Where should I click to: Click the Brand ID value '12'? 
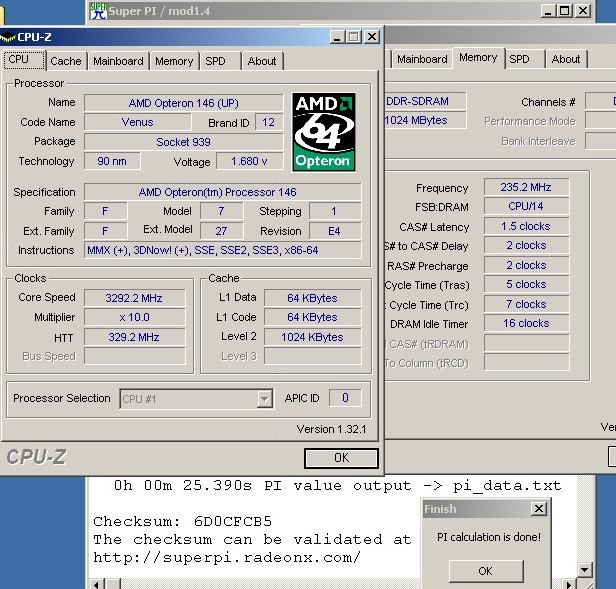[x=269, y=122]
